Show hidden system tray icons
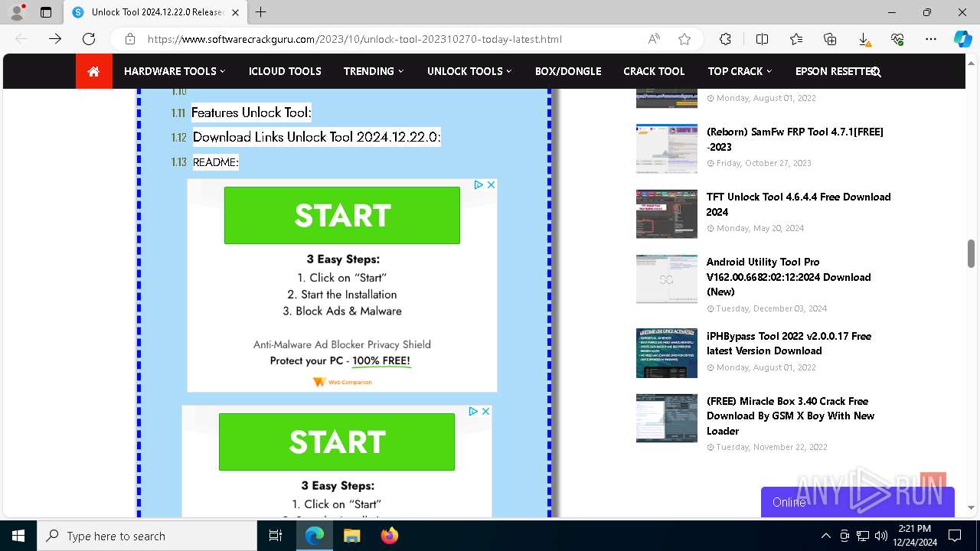 tap(825, 536)
